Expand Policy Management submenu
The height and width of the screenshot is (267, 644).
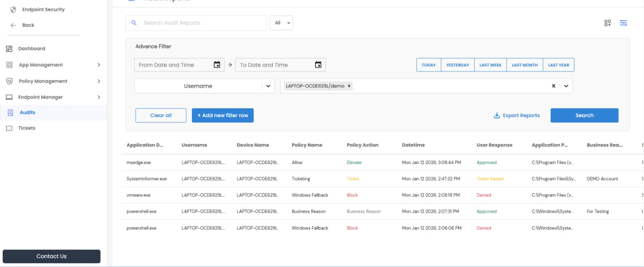tap(99, 81)
